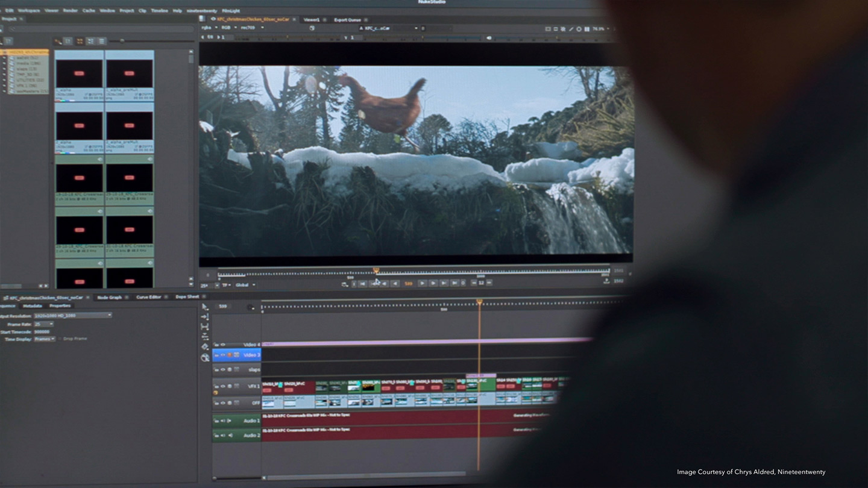Screen dimensions: 868x488
Task: Click the play forward button in the viewer
Action: [x=422, y=283]
